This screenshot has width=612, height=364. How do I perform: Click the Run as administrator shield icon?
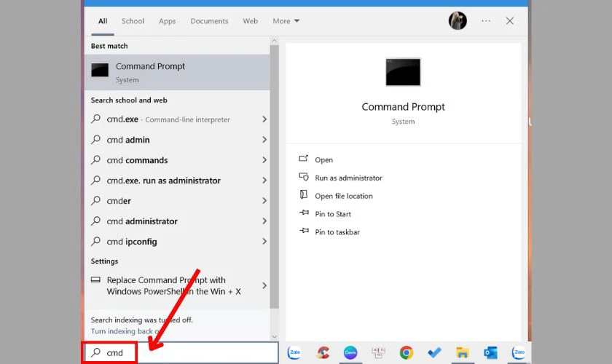pos(303,177)
